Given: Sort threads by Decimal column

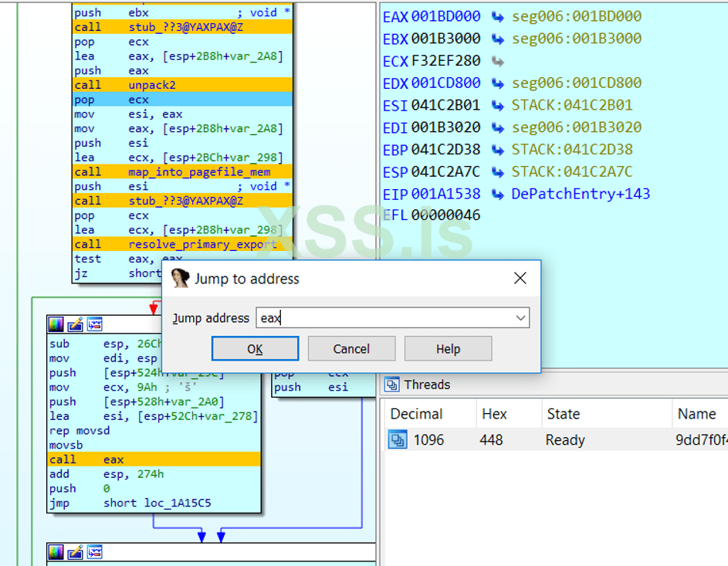Looking at the screenshot, I should click(x=416, y=414).
